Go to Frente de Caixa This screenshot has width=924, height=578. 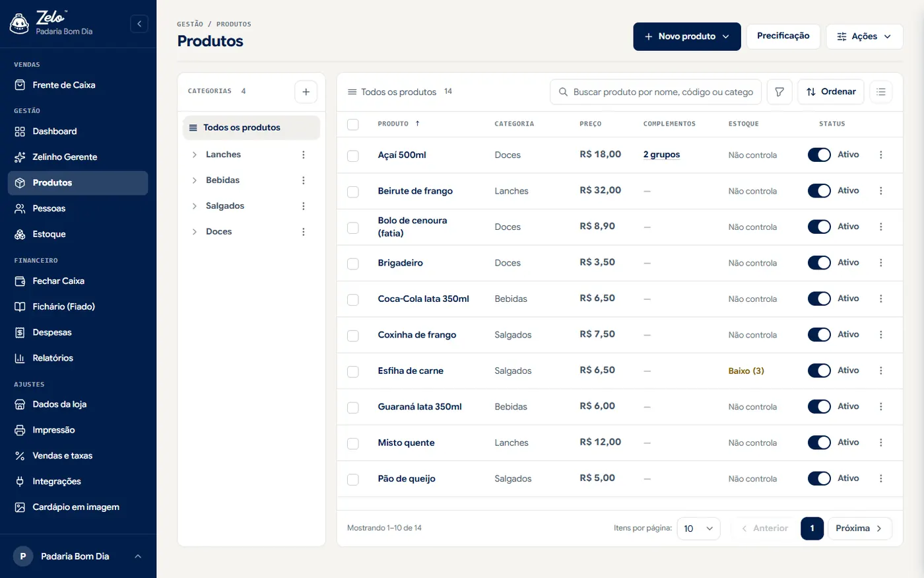point(78,85)
